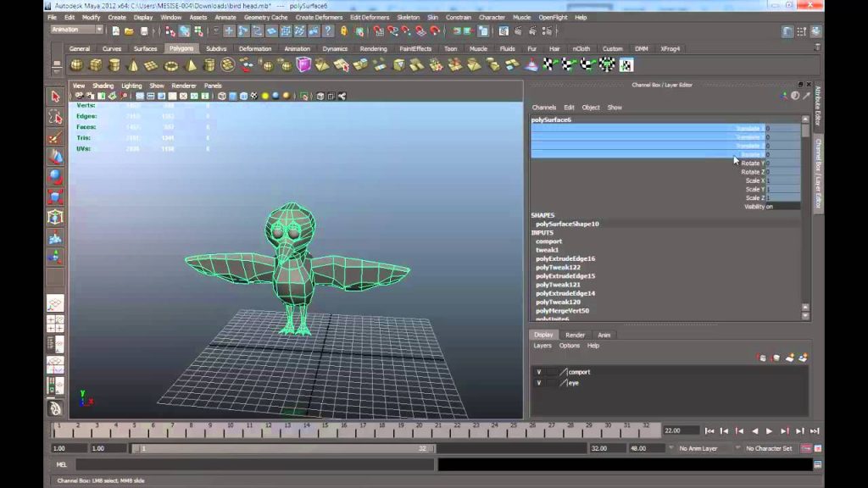Click frame 16 on the time slider

pyautogui.click(x=344, y=430)
